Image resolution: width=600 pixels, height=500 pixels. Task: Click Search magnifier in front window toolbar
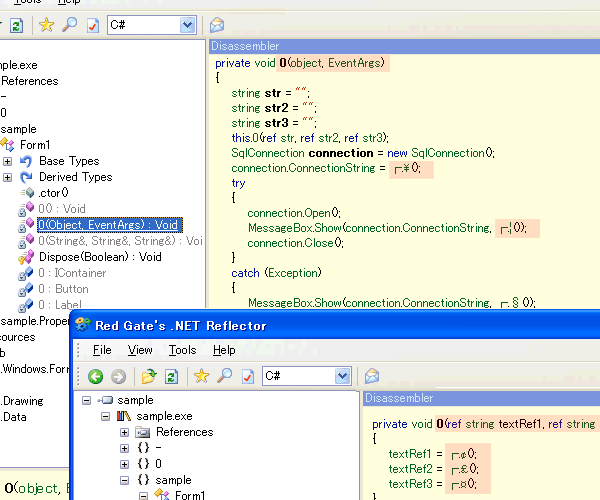tap(225, 376)
